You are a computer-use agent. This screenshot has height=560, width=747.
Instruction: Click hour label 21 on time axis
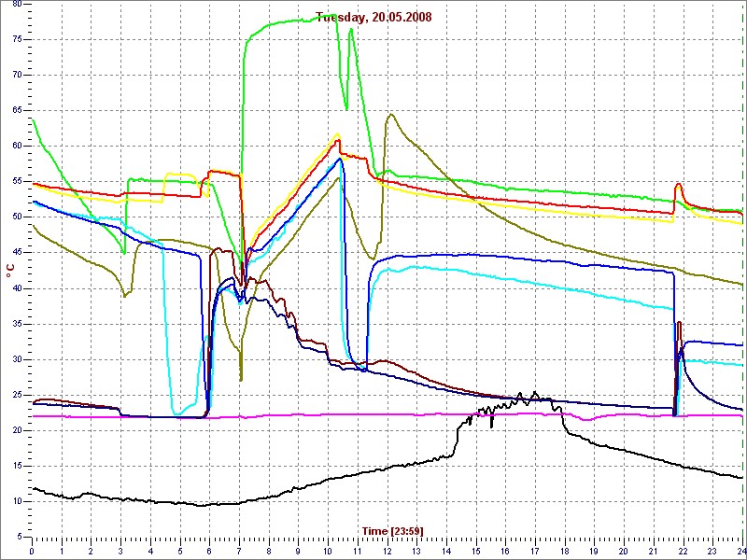pos(654,552)
